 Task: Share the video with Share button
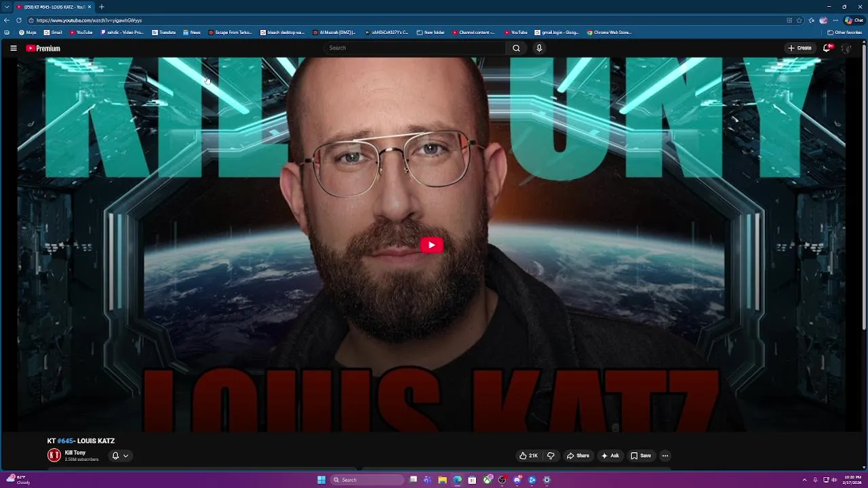578,455
